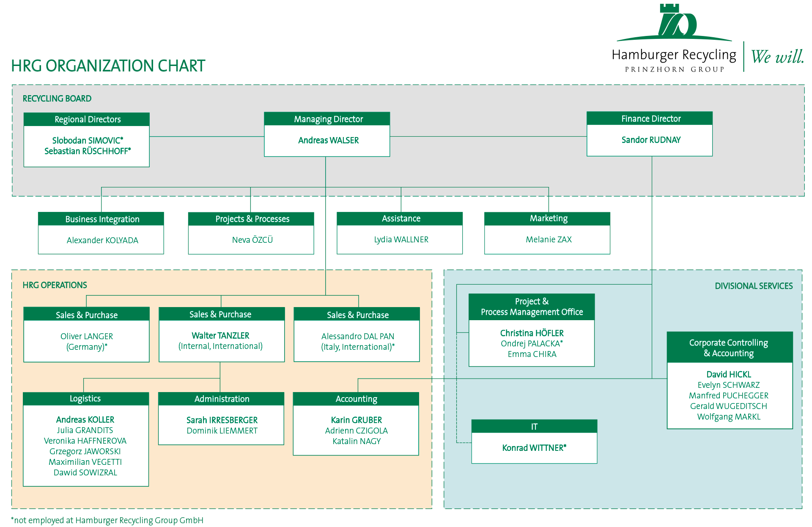Click the name Karin GRUBER
The image size is (812, 527).
[x=357, y=420]
